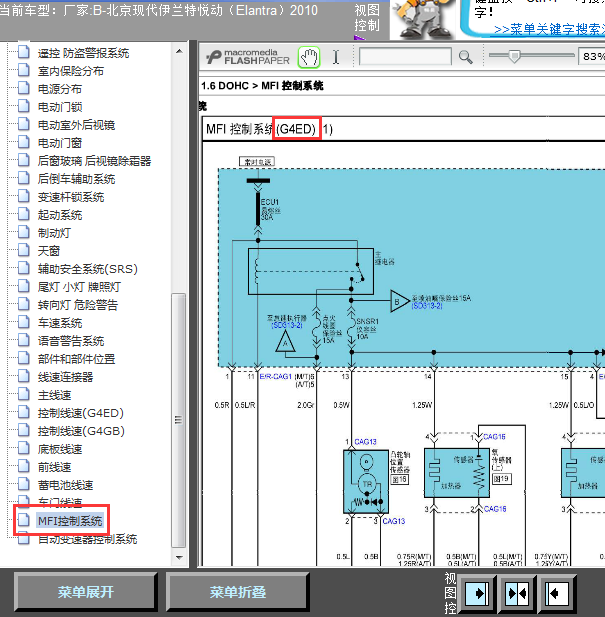Screen dimensions: 605x617
Task: Select 起动系统 in the tree
Action: [60, 215]
